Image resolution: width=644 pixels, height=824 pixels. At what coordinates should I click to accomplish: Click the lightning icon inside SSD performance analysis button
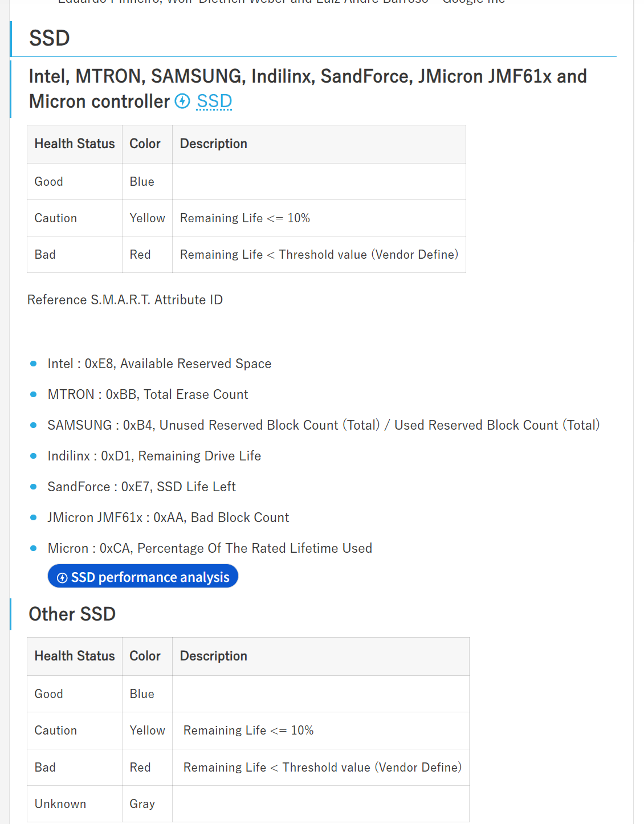(63, 578)
